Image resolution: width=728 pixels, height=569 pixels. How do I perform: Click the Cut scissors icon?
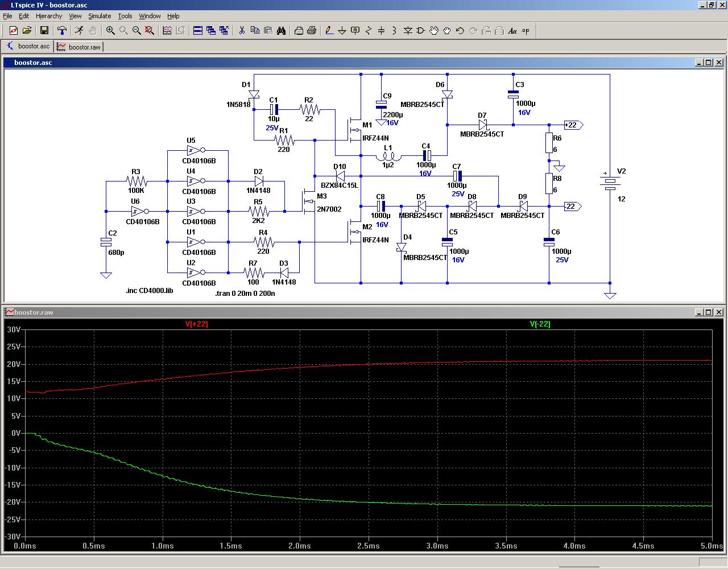pyautogui.click(x=242, y=31)
